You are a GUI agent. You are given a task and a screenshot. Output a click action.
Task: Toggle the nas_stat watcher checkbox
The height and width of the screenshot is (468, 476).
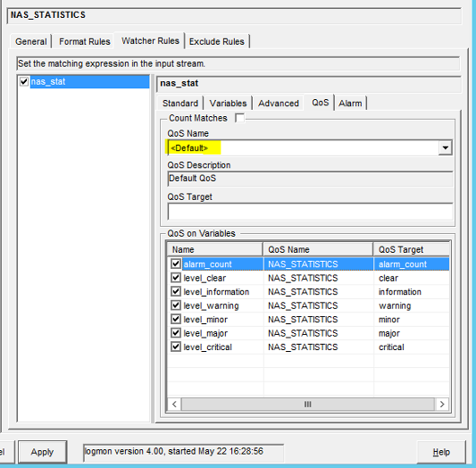pos(24,81)
